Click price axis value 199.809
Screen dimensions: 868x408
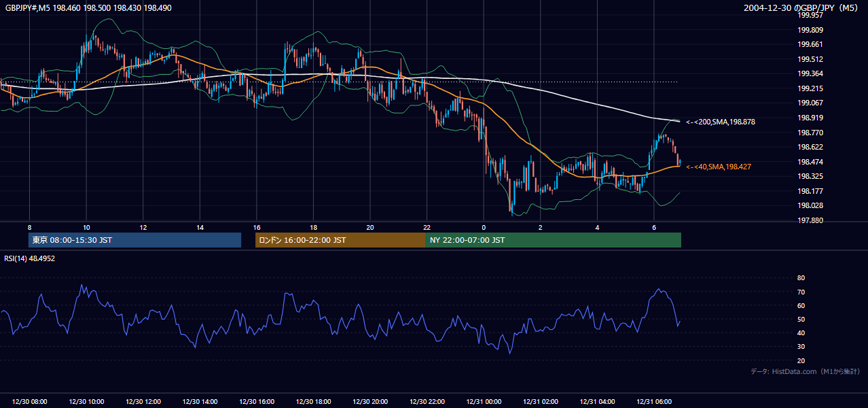click(810, 30)
